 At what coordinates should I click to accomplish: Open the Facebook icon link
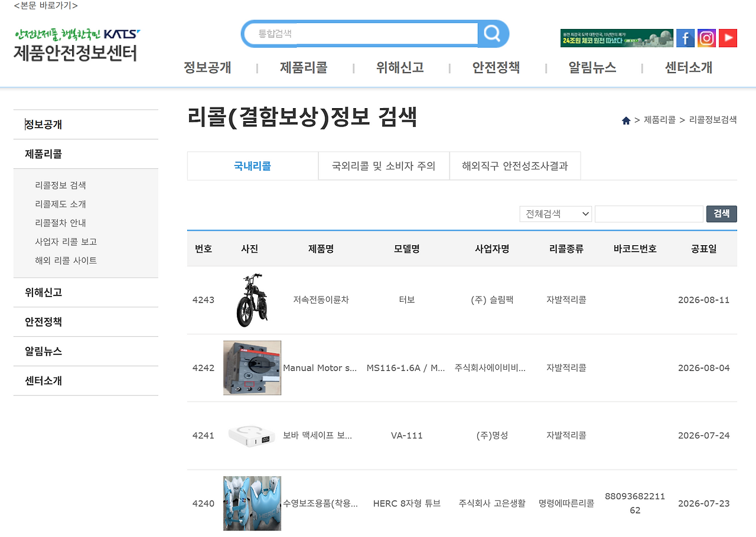(685, 38)
